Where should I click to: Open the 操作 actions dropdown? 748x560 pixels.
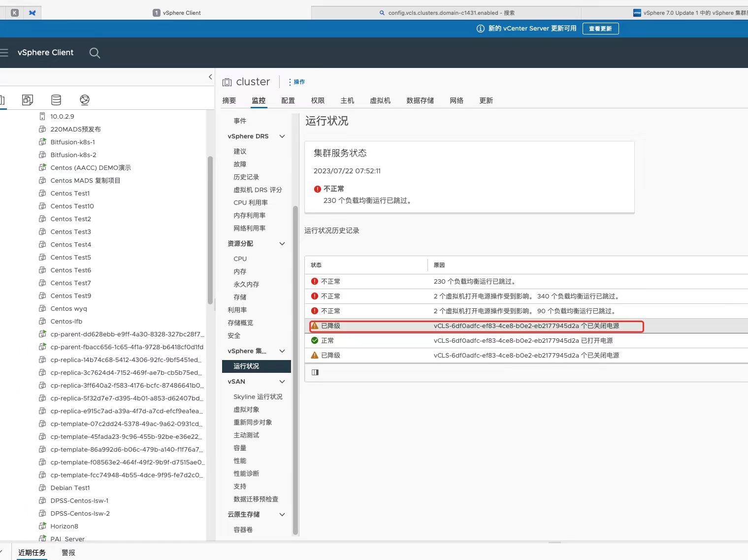tap(296, 82)
